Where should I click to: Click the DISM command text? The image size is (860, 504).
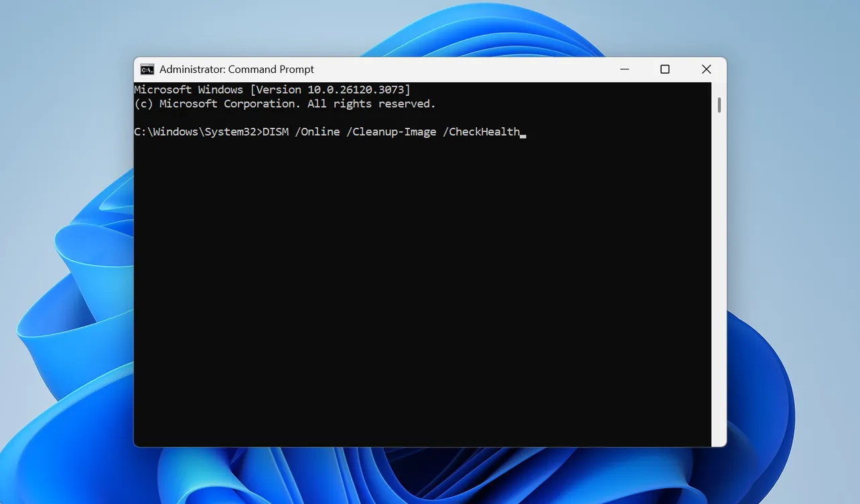pyautogui.click(x=276, y=131)
